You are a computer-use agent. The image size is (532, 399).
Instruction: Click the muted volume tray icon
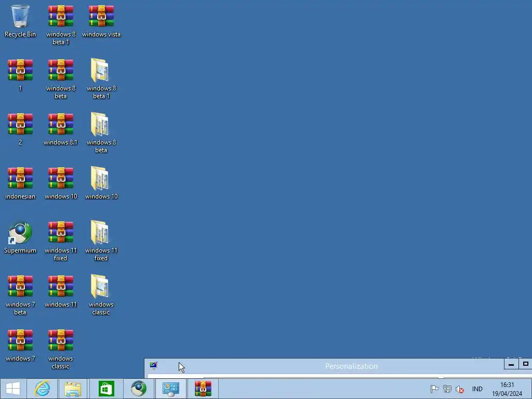point(460,389)
